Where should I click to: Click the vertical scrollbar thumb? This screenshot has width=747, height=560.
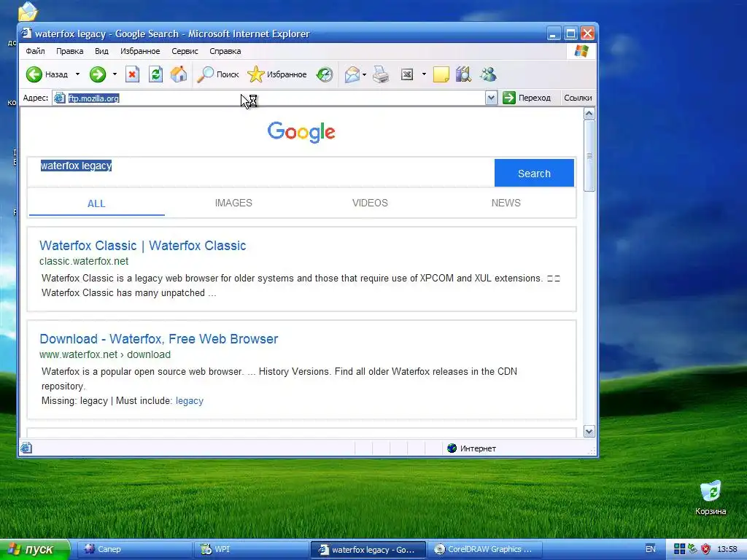(589, 156)
